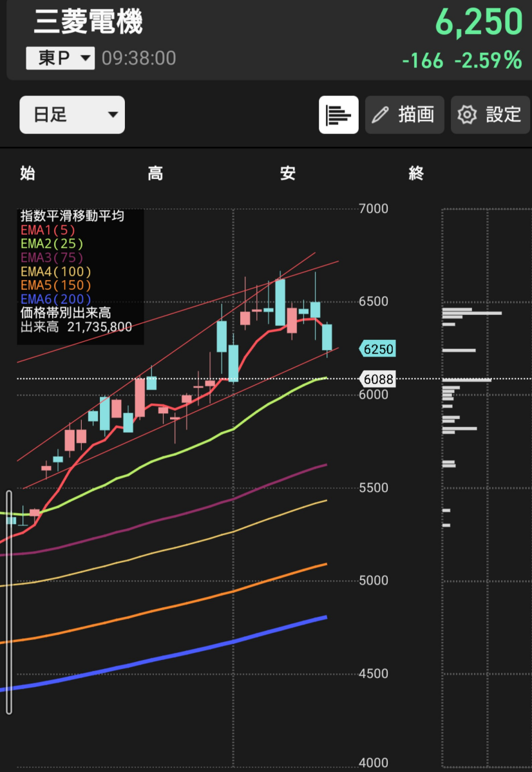Toggle the volume-by-price bars icon button
This screenshot has width=532, height=772.
(x=338, y=115)
